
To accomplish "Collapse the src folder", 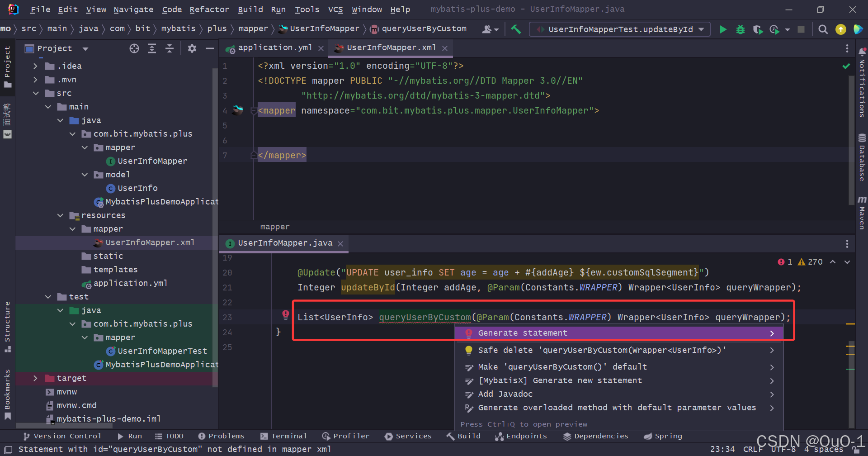I will pyautogui.click(x=36, y=93).
